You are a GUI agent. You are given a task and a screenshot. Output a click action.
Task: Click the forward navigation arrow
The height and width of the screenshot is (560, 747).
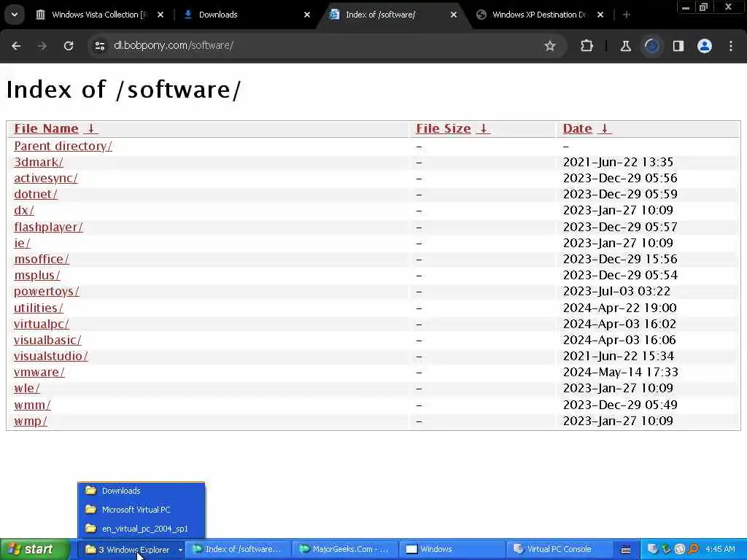[x=42, y=46]
